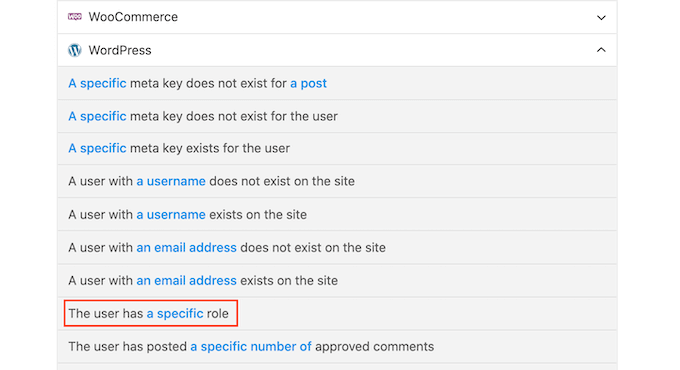Select the WordPress integration header
680x370 pixels.
pos(337,50)
